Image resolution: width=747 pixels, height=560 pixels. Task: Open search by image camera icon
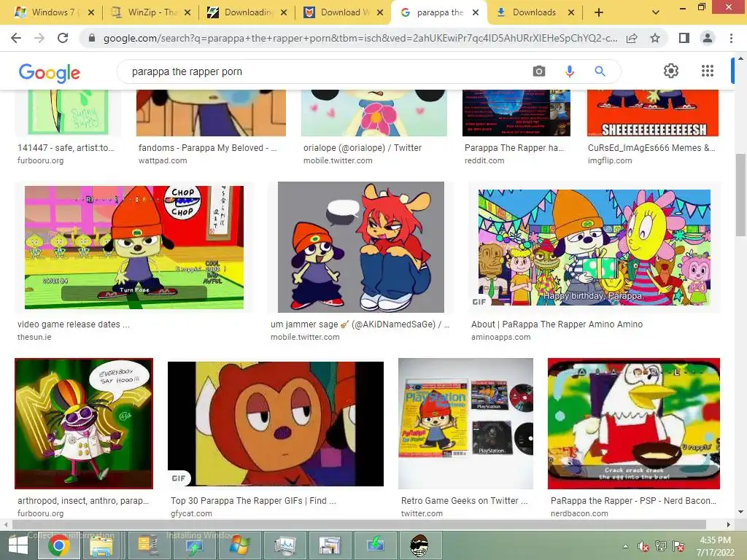pos(539,71)
